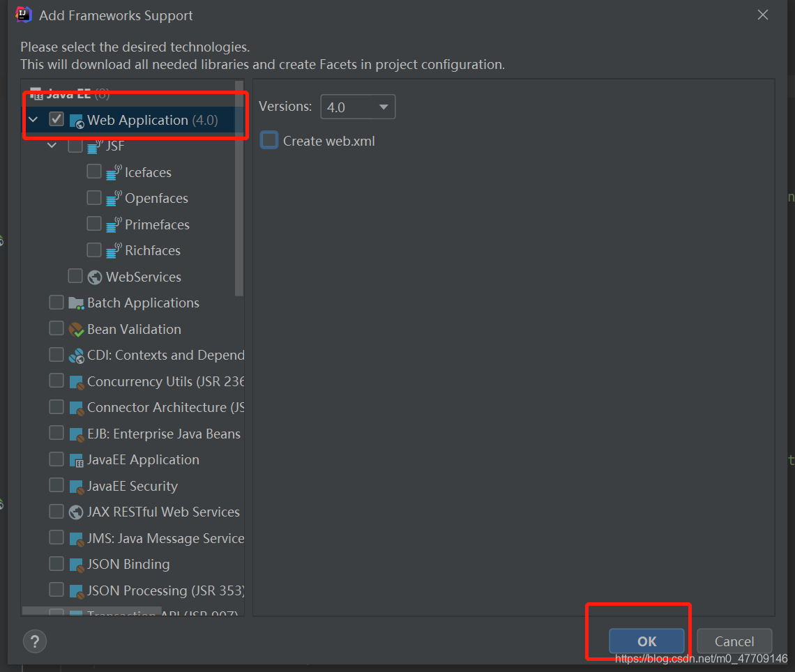The height and width of the screenshot is (672, 795).
Task: Click the vertical scrollbar of framework list
Action: coord(239,188)
